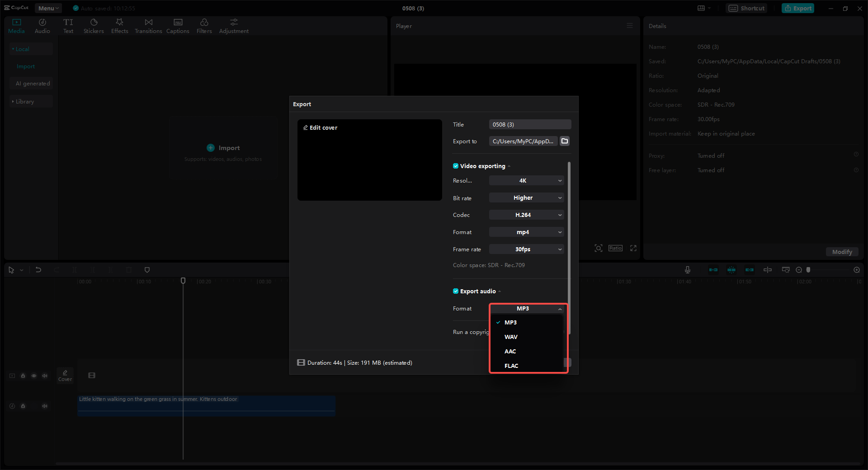Select WAV in the audio Format list
The width and height of the screenshot is (868, 470).
(511, 337)
